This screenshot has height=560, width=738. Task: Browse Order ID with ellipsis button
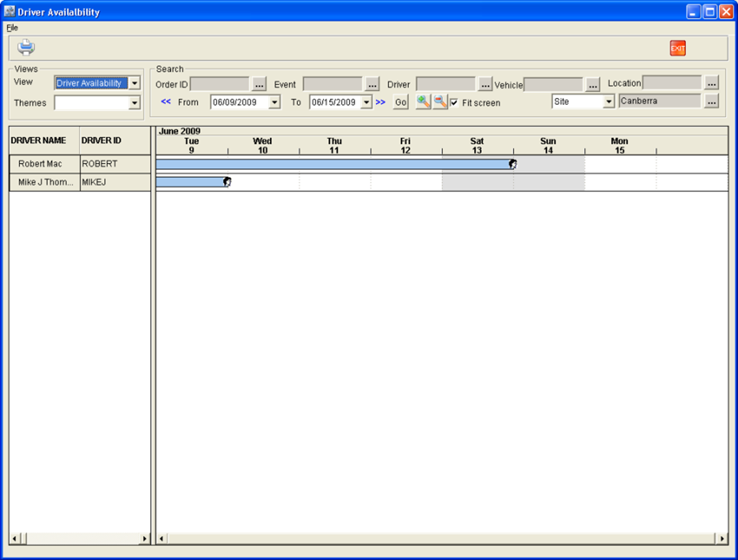pyautogui.click(x=259, y=84)
